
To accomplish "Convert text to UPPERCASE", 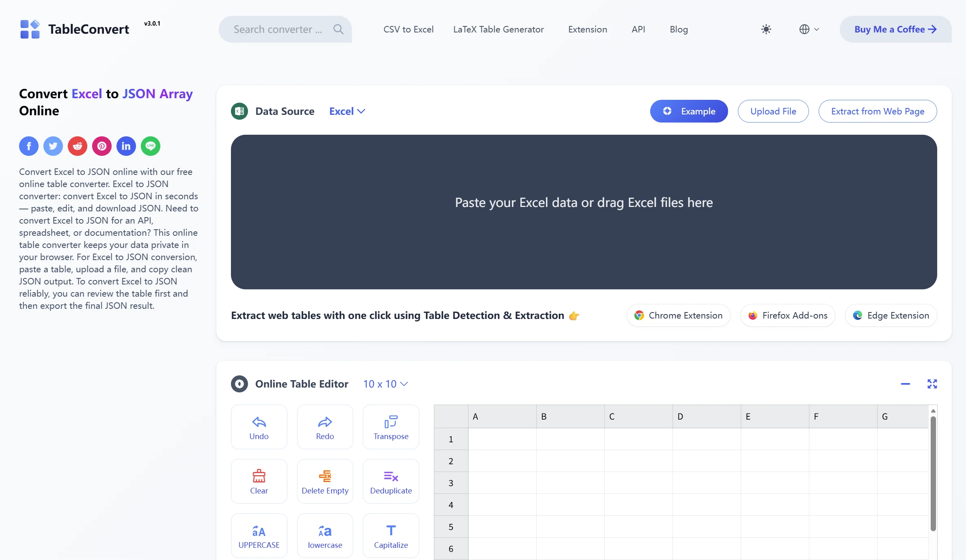I will (x=259, y=536).
